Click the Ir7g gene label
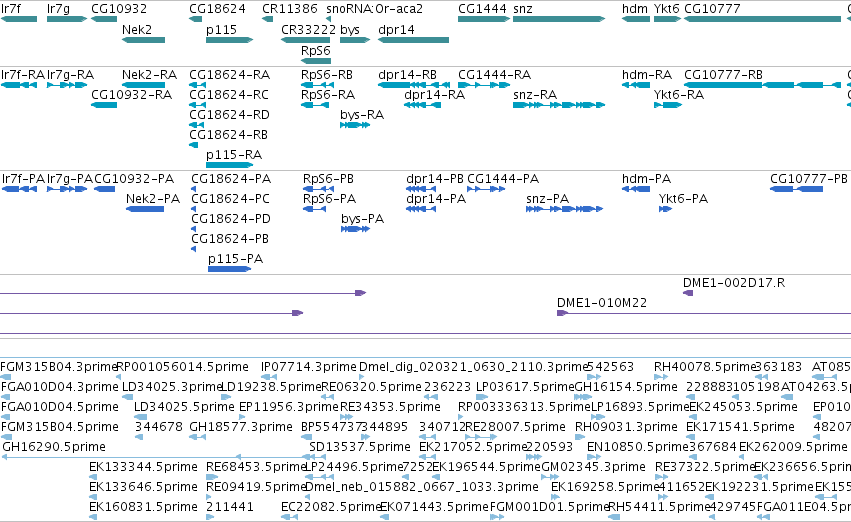The width and height of the screenshot is (851, 522). coord(58,9)
